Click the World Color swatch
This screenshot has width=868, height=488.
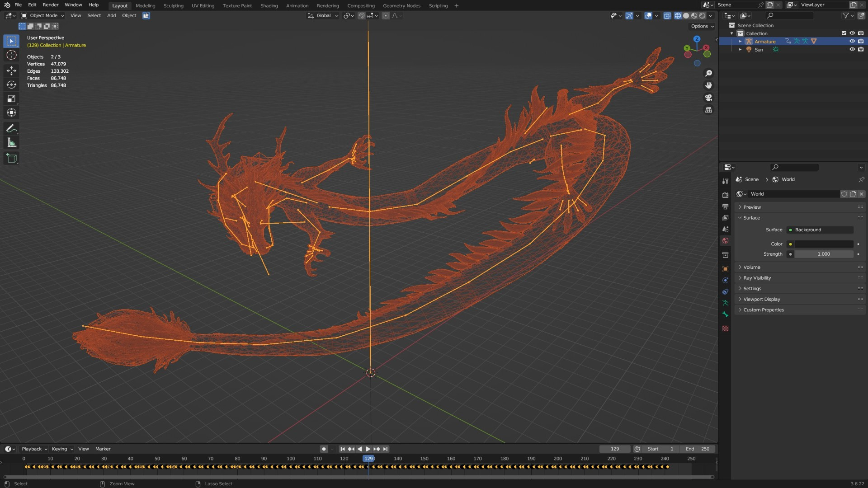coord(824,244)
